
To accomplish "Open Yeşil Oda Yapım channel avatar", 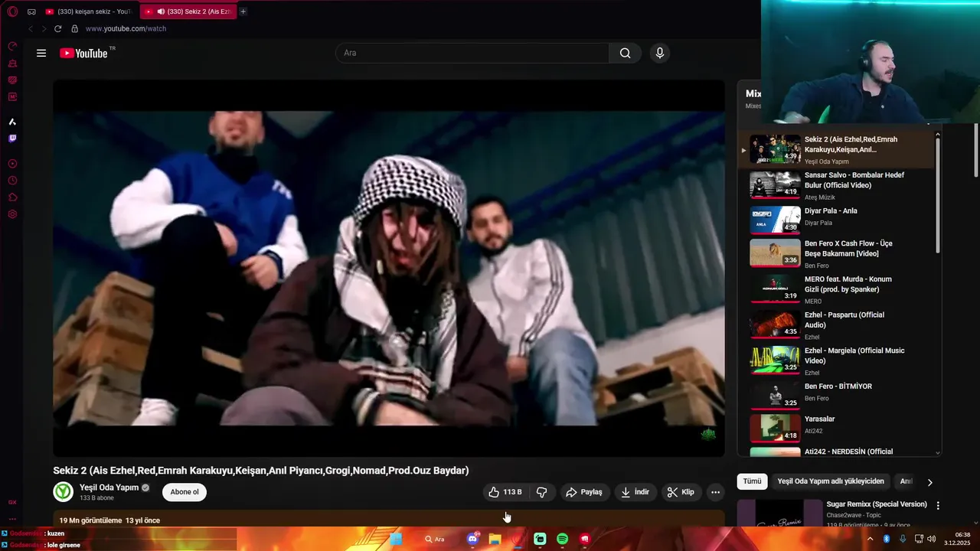I will [63, 491].
